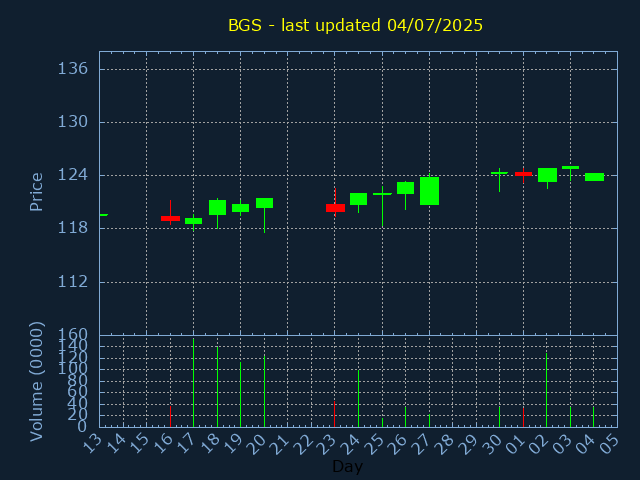This screenshot has width=640, height=480.
Task: Click the green volume bar on day 26
Action: [405, 416]
